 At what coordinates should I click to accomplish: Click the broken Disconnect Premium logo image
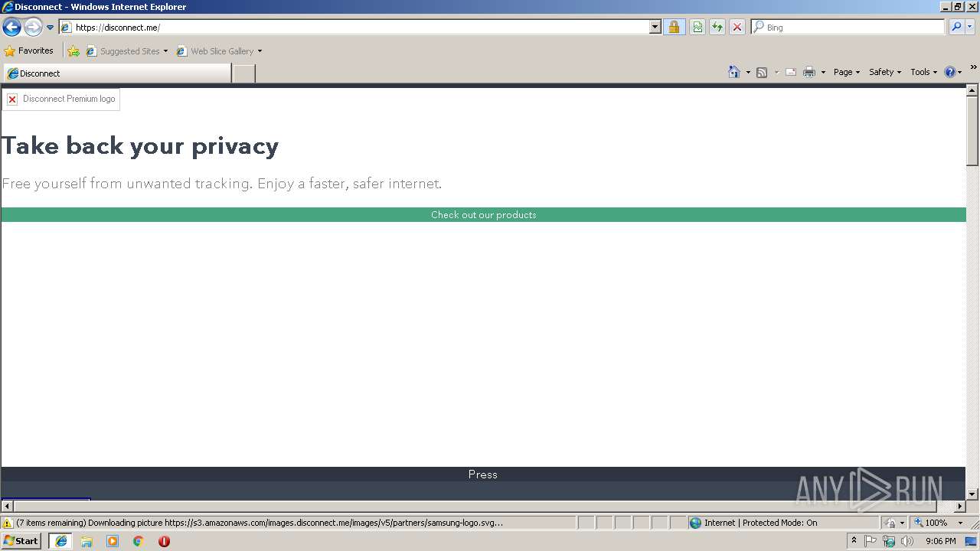(61, 99)
